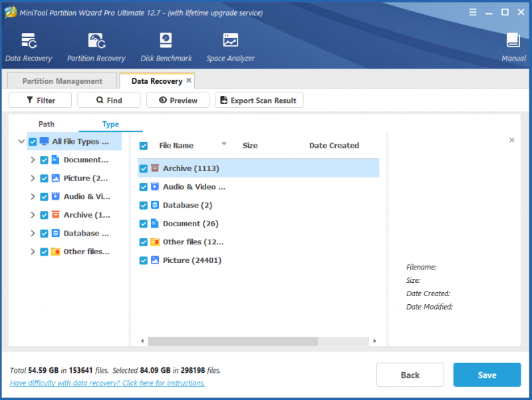Click the Picture (24401) icon in file list
Screen dimensions: 532x400
pyautogui.click(x=155, y=260)
